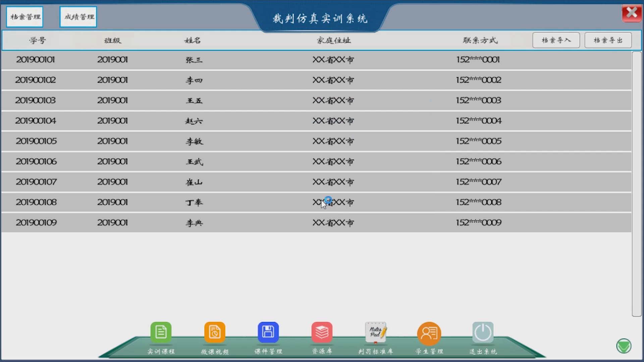Click the green shield icon at the bottom right
Image resolution: width=644 pixels, height=362 pixels.
[624, 346]
